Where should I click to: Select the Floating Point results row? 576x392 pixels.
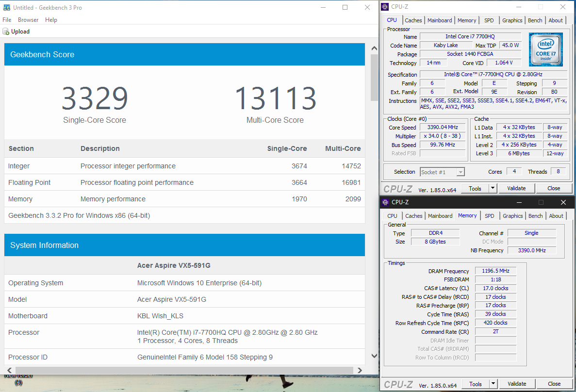tap(184, 182)
